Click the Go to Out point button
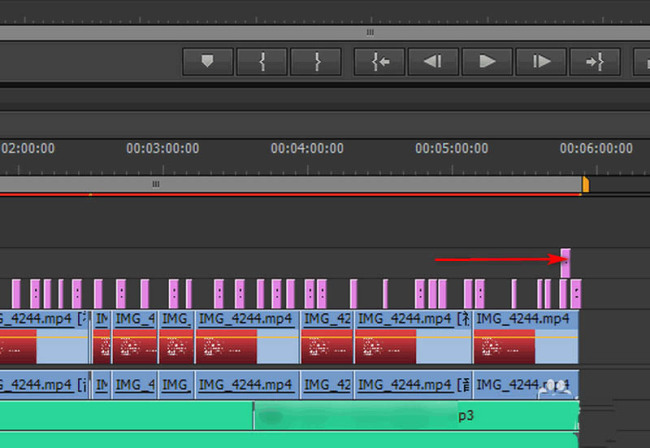The image size is (650, 448). (595, 62)
